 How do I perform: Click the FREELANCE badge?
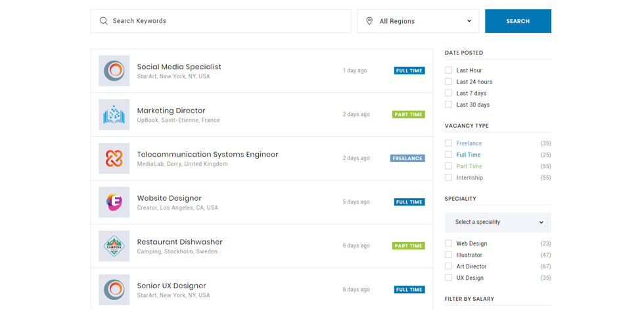pos(407,158)
